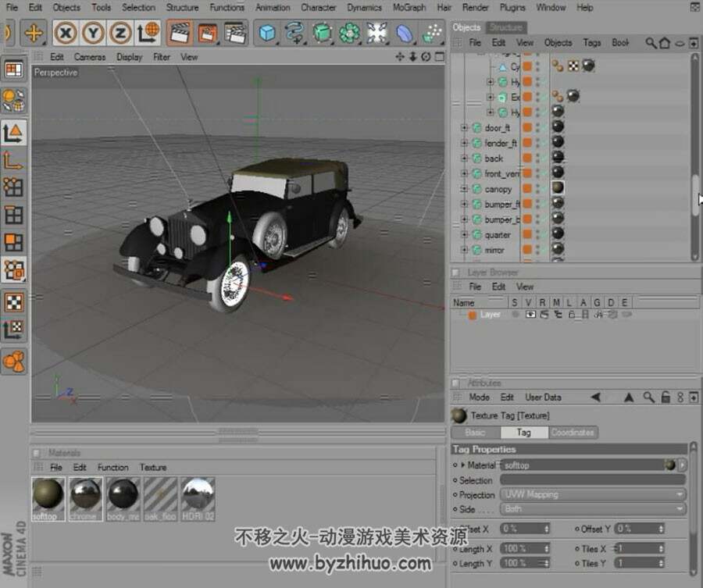Open Side dropdown set to Both
The height and width of the screenshot is (588, 703).
click(x=593, y=508)
